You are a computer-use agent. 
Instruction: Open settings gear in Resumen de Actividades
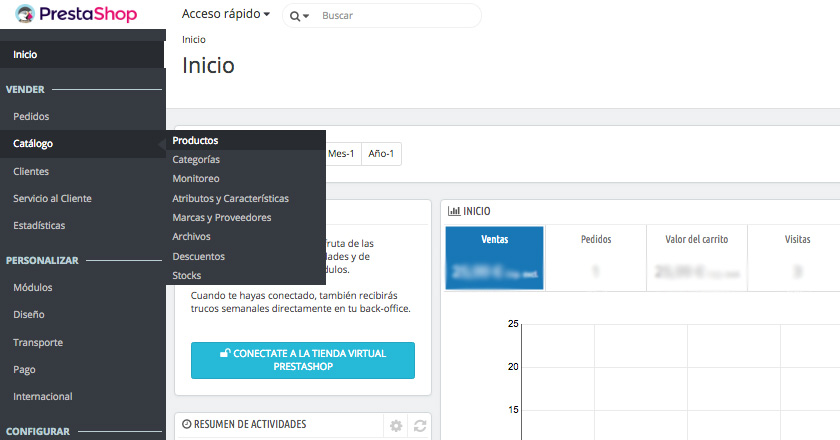(x=396, y=426)
